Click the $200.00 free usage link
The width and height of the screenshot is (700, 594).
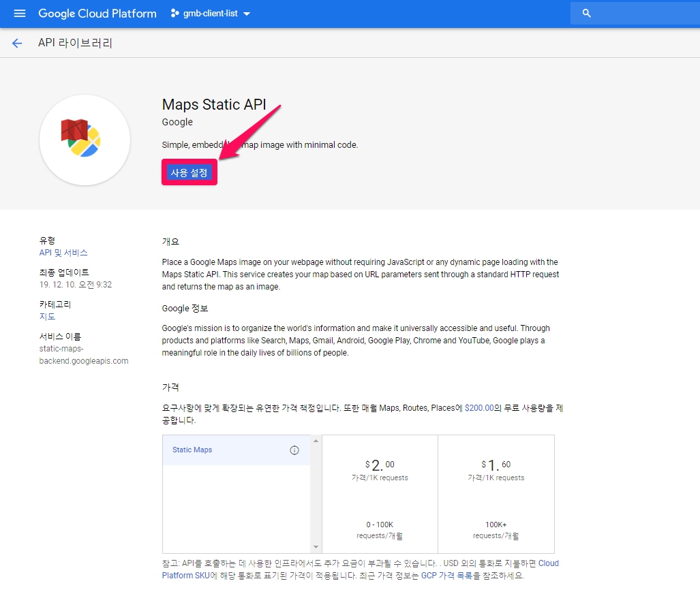(479, 408)
